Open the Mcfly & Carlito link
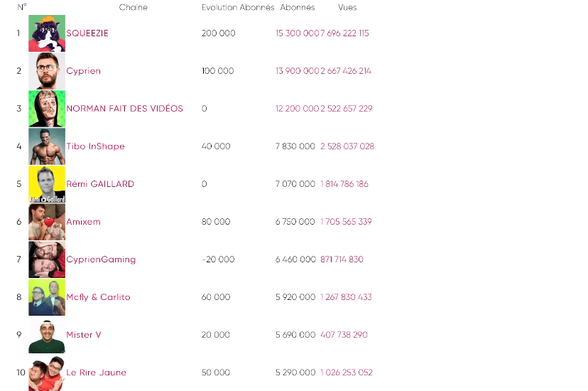The image size is (588, 391). [98, 297]
